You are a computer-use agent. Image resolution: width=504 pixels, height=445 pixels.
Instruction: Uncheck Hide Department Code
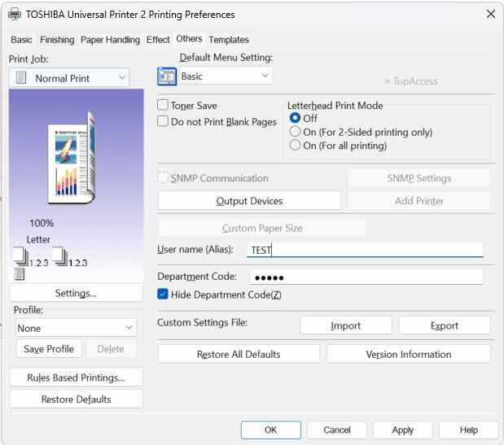tap(164, 294)
